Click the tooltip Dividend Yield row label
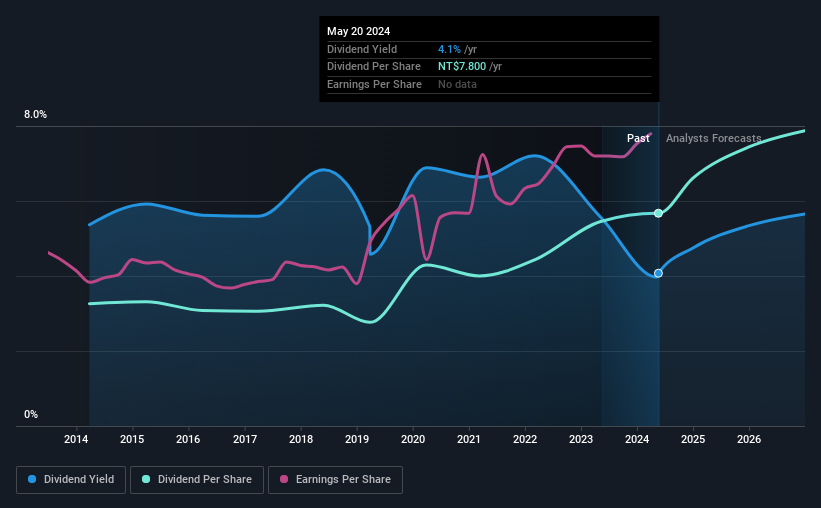Screen dimensions: 821x508 pyautogui.click(x=362, y=49)
